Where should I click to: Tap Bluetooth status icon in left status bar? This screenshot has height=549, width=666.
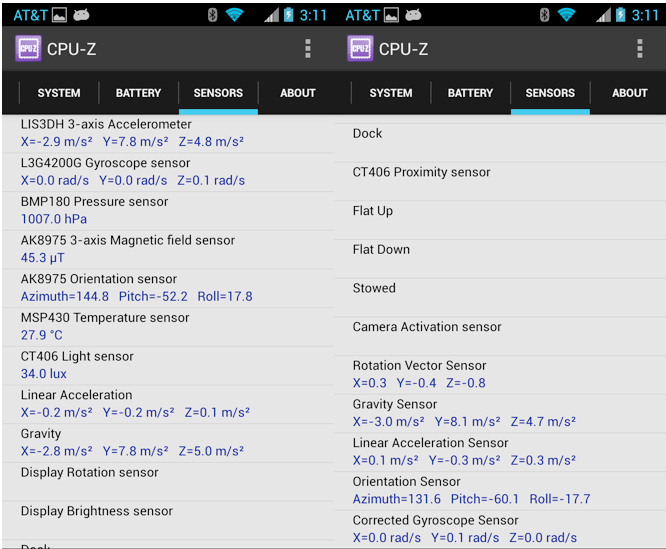pyautogui.click(x=212, y=15)
